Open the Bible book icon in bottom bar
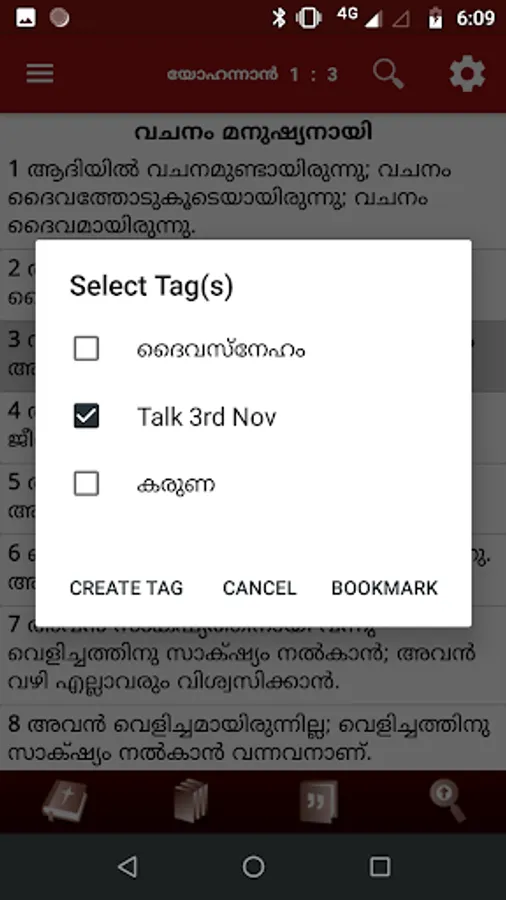The width and height of the screenshot is (506, 900). click(64, 801)
